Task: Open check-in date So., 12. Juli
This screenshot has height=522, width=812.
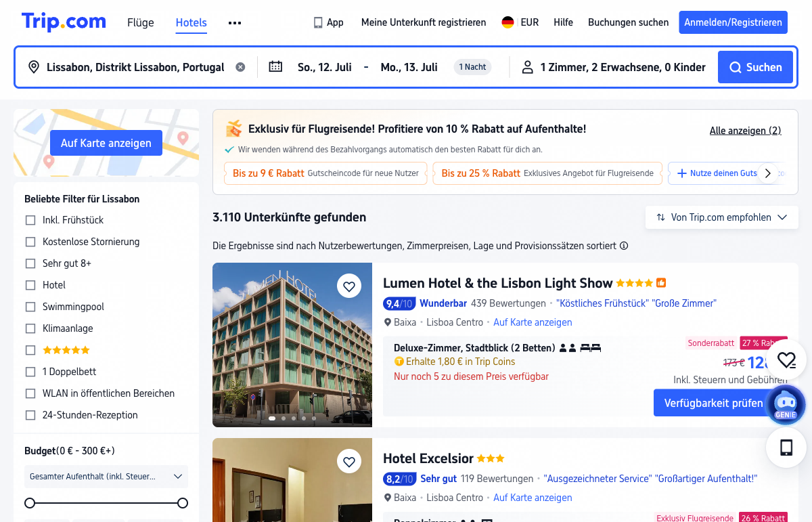Action: tap(325, 67)
